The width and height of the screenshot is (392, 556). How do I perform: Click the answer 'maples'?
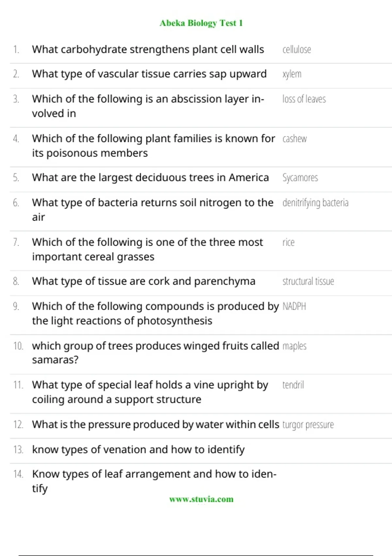pyautogui.click(x=294, y=346)
